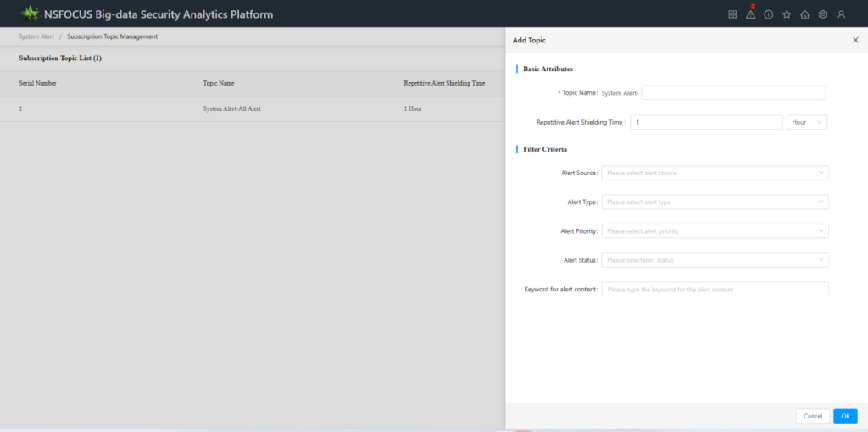Click the information circle icon
The height and width of the screenshot is (432, 868).
tap(769, 14)
